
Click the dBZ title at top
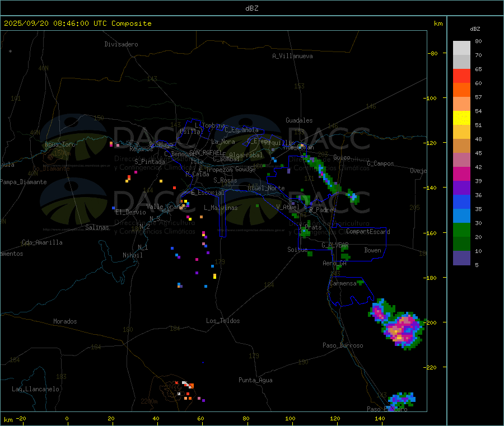pos(251,8)
